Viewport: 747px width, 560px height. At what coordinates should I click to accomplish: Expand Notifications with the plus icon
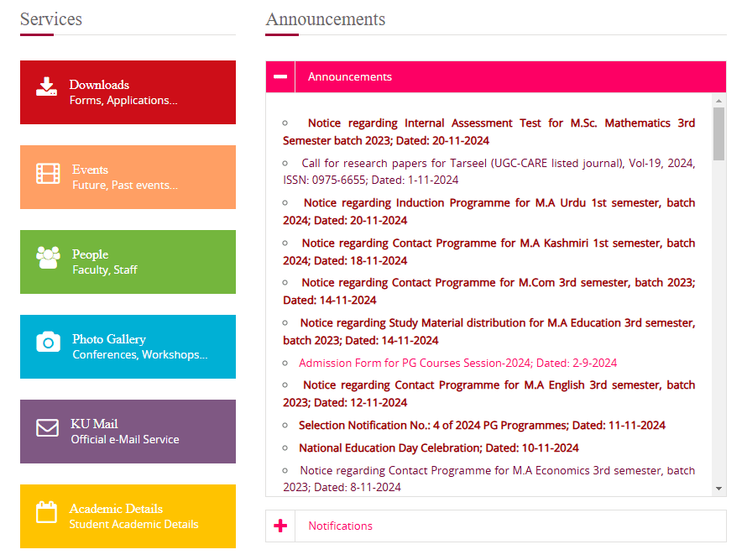pos(280,526)
